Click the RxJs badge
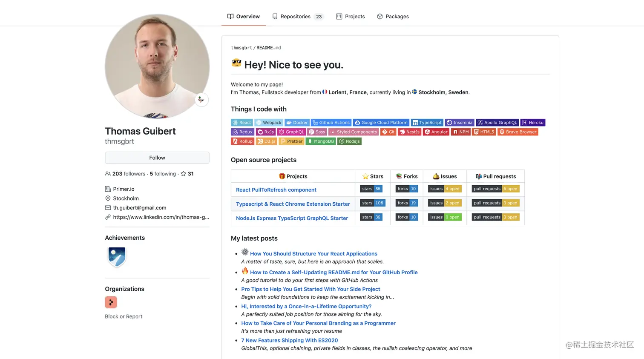 tap(266, 132)
